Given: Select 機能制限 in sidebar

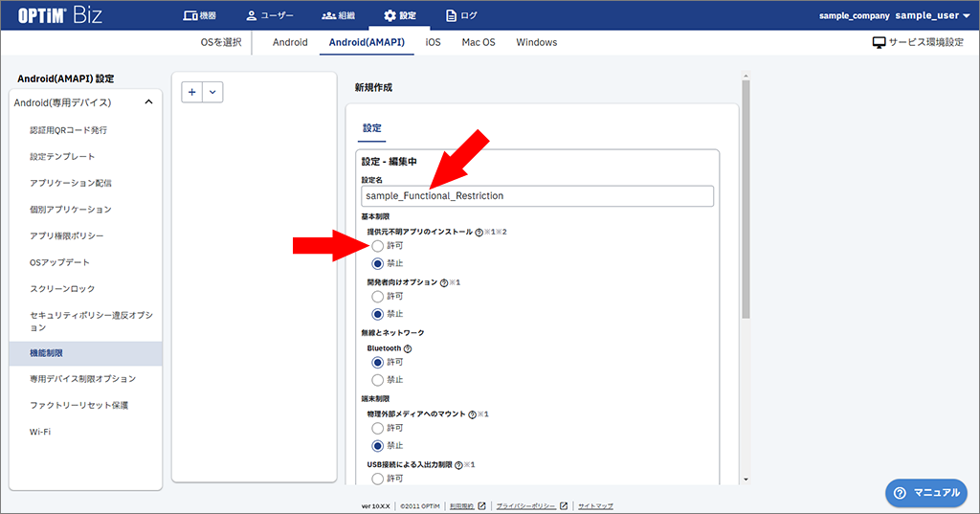Looking at the screenshot, I should click(x=85, y=353).
